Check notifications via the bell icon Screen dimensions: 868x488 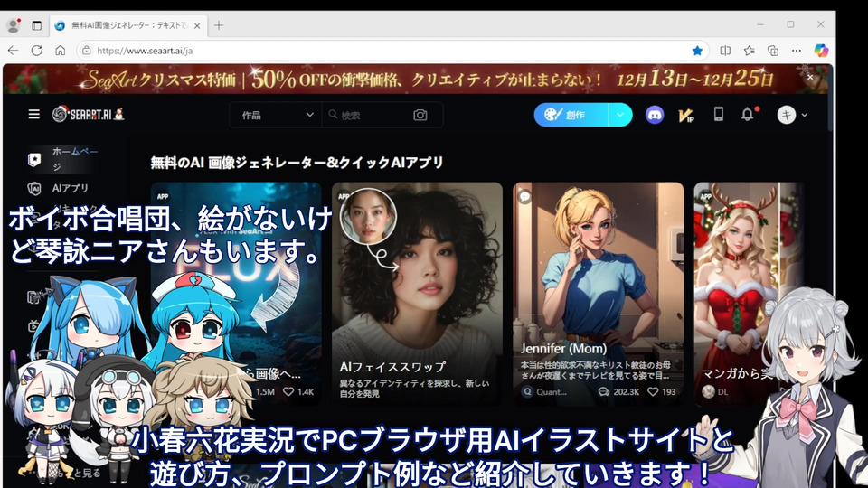click(x=748, y=115)
